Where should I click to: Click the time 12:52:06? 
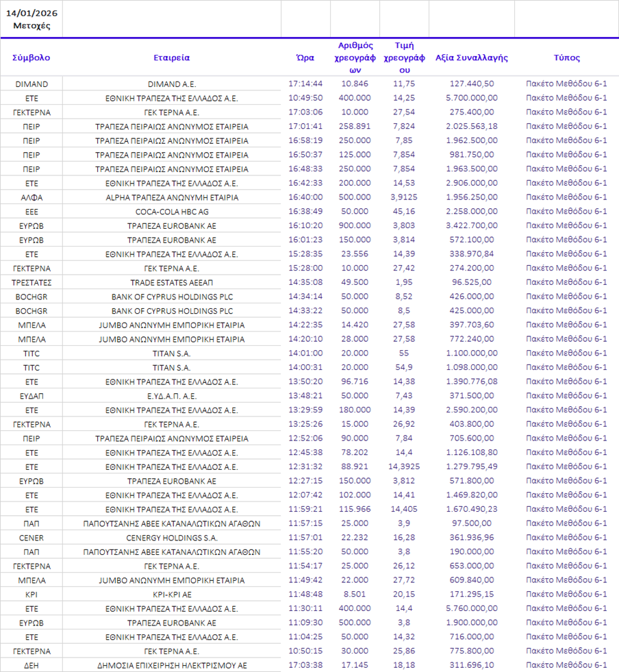(305, 437)
